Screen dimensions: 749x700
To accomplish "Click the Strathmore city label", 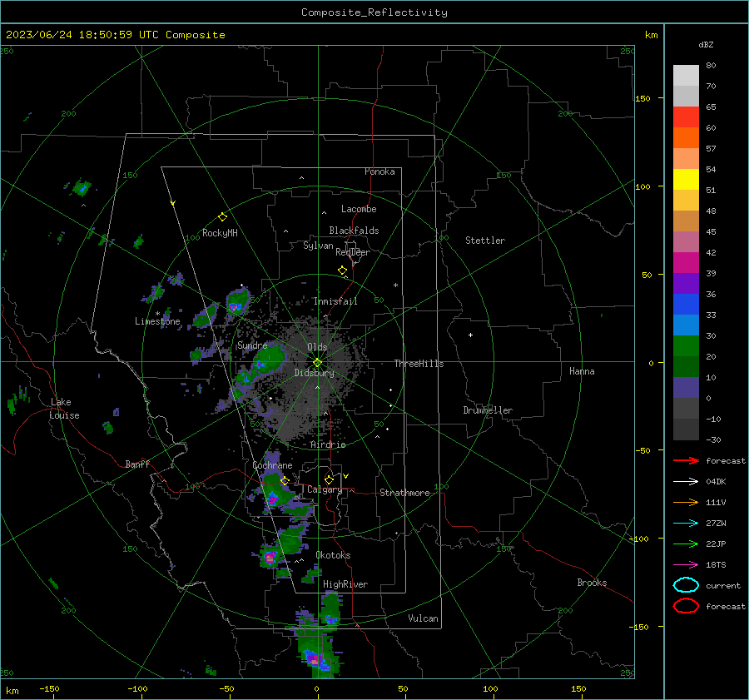I will pyautogui.click(x=404, y=493).
